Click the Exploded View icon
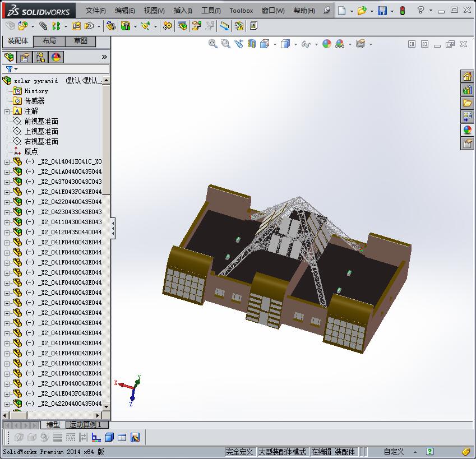 click(196, 26)
